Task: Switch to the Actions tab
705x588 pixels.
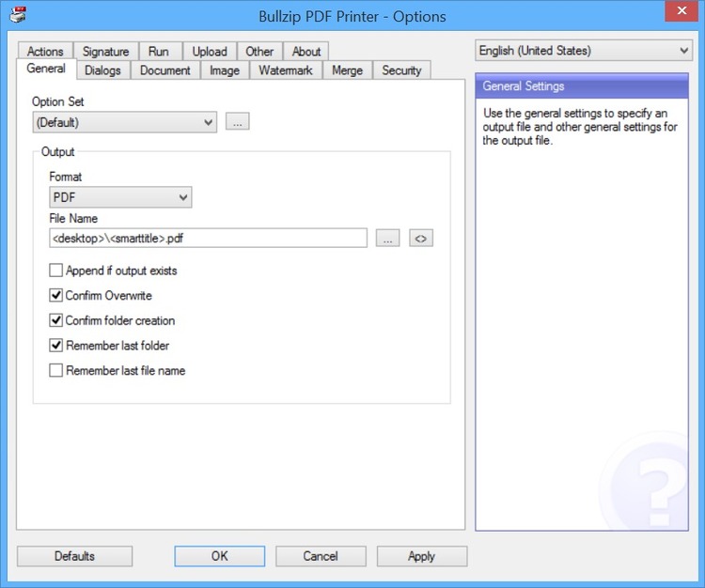Action: tap(45, 52)
